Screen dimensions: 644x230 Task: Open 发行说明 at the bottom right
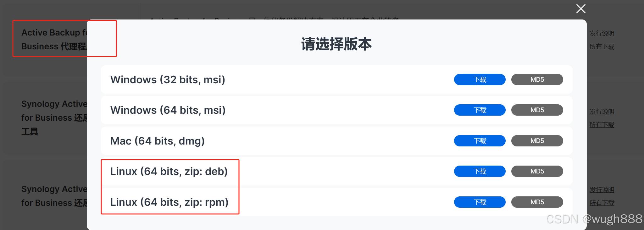click(x=602, y=190)
